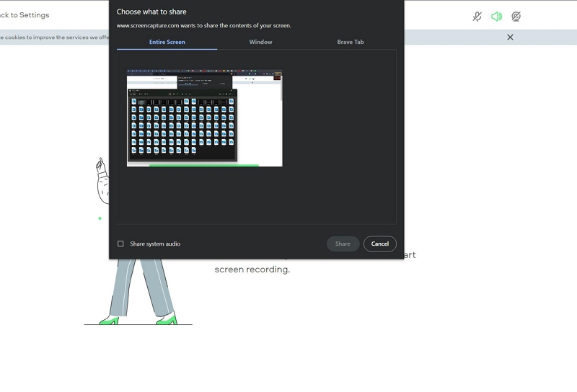Click the Share button
Viewport: 577px width, 392px height.
[x=343, y=244]
